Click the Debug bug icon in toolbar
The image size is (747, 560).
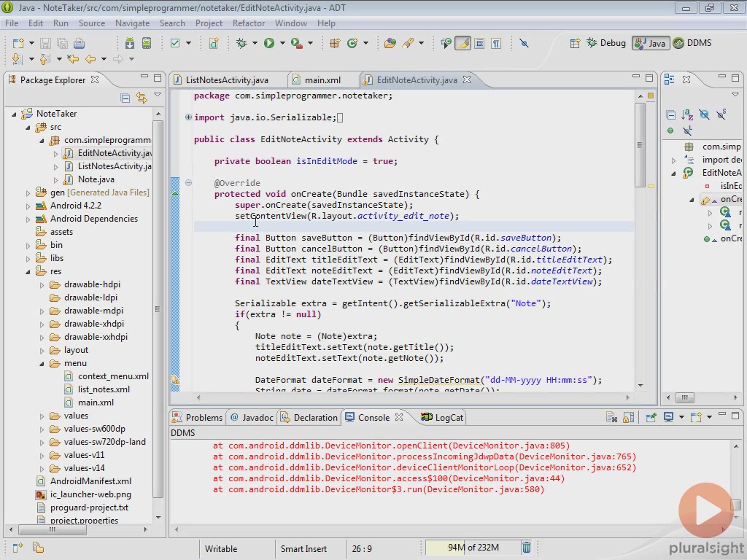(x=241, y=43)
